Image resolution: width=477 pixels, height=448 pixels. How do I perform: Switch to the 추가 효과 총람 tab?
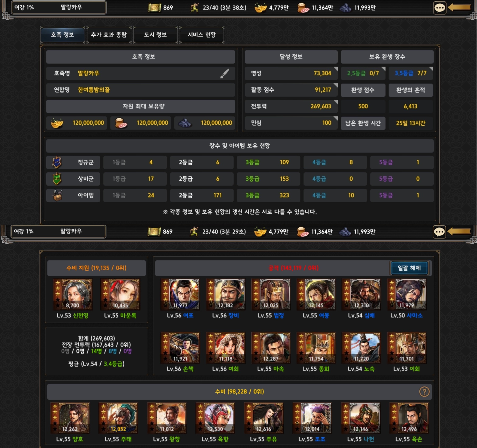[109, 35]
